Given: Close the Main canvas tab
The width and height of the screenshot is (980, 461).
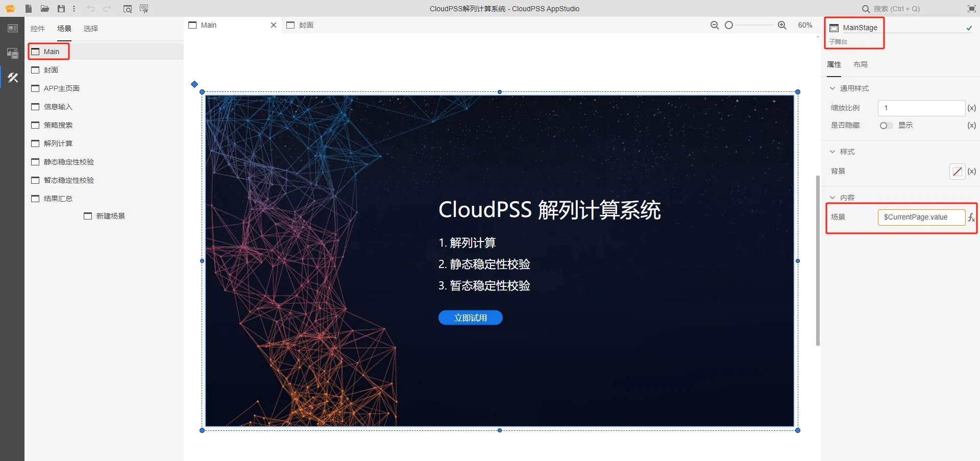Looking at the screenshot, I should [x=274, y=25].
